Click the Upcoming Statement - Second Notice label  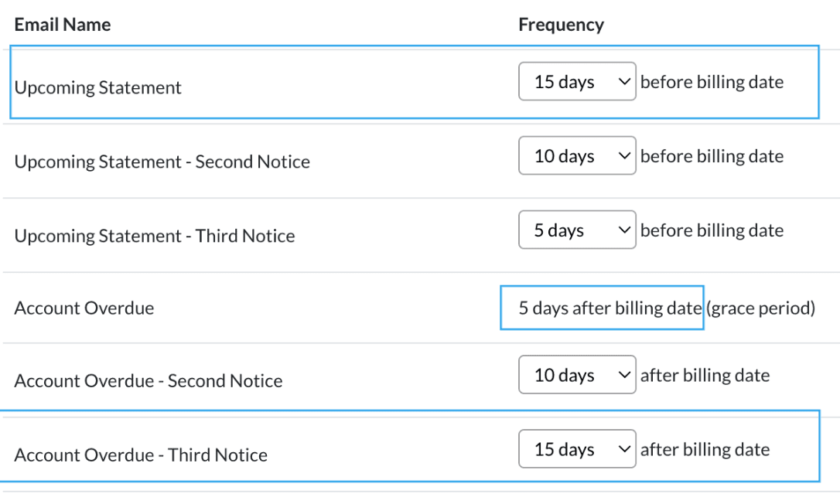[x=162, y=162]
